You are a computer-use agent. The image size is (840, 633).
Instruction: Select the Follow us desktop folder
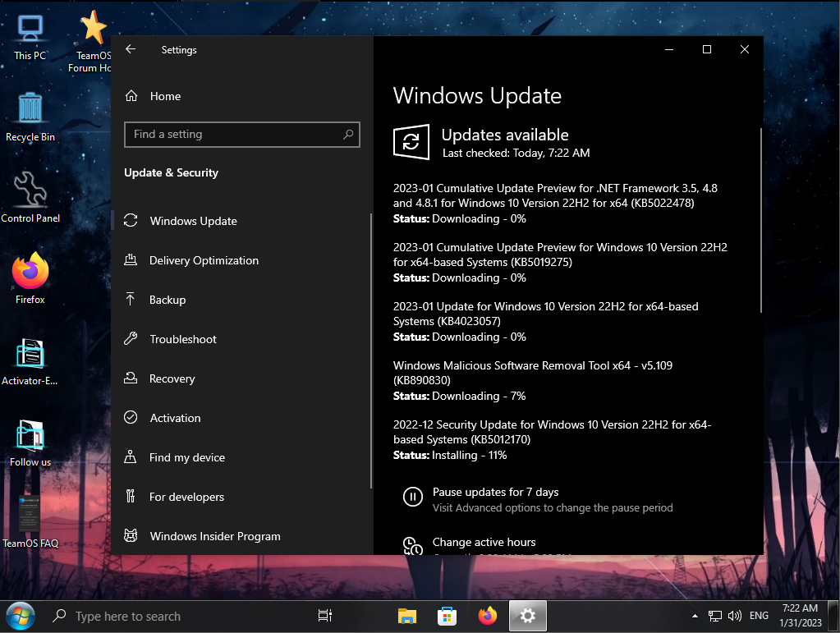(30, 443)
